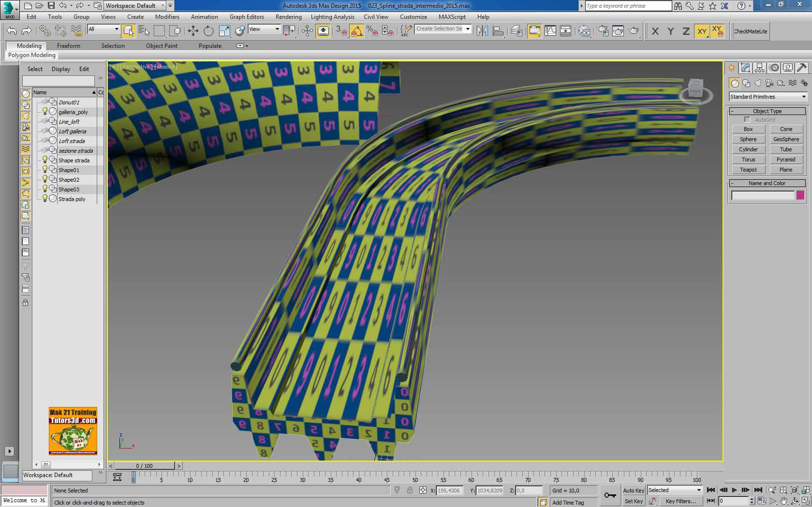Viewport: 812px width, 507px height.
Task: Collapse the Name and Color rollout
Action: point(768,183)
